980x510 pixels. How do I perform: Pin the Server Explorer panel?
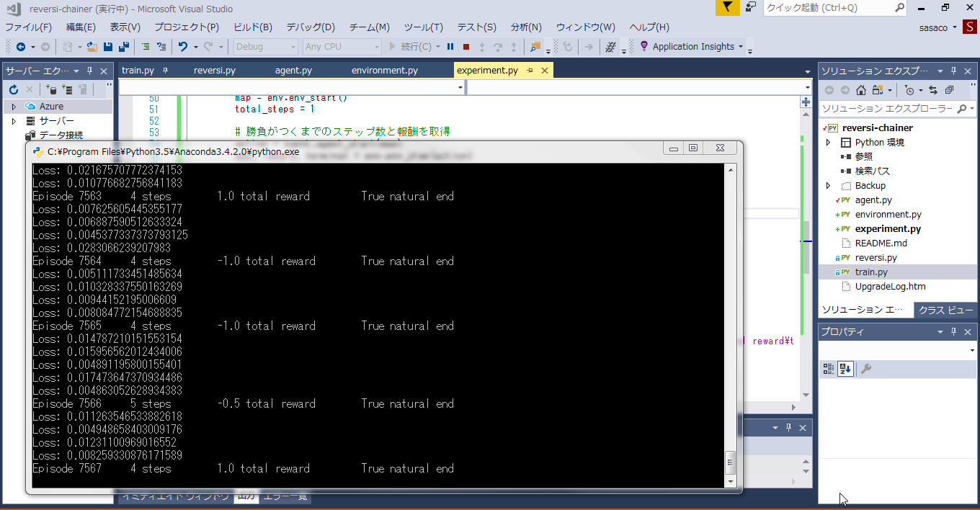tap(90, 71)
